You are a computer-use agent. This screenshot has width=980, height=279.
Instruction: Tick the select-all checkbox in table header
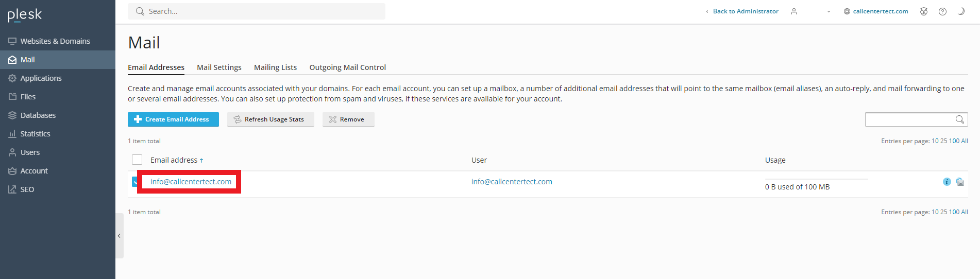click(x=137, y=160)
